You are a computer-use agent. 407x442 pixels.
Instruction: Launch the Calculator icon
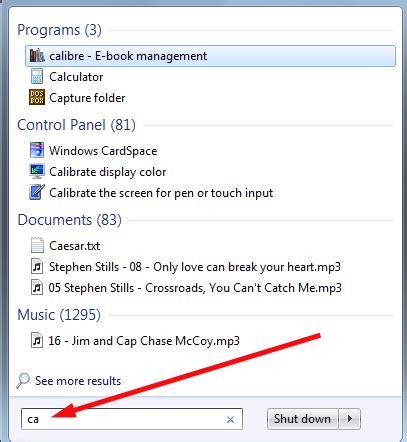(37, 77)
